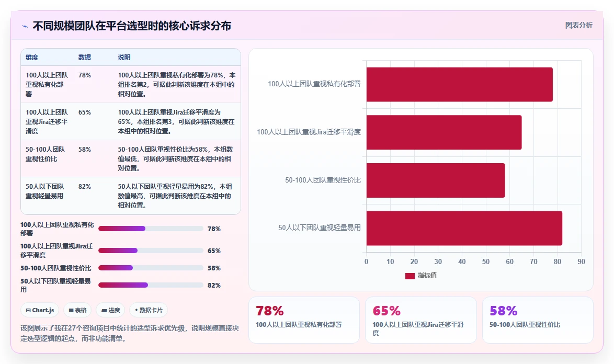
Task: Click the caption paragraph about 27个咨询项目
Action: [x=130, y=333]
